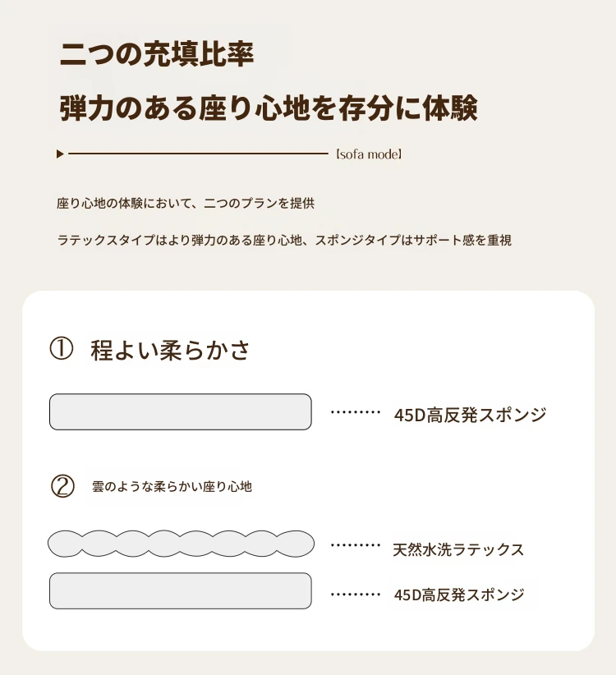Click the sponge rectangle under 程よい柔らかさ

181,412
